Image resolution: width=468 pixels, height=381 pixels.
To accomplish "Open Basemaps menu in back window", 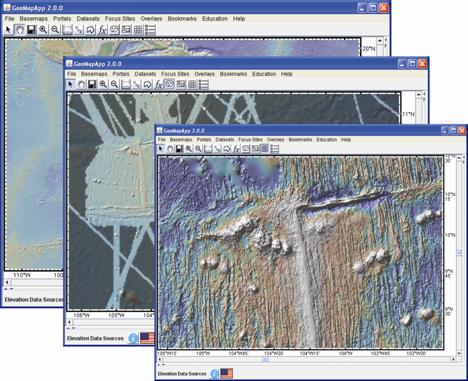I will [x=34, y=19].
